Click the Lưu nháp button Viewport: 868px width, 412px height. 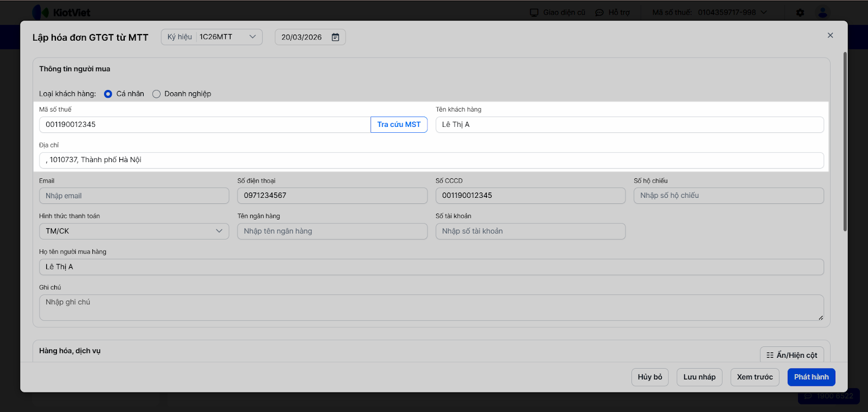[699, 377]
